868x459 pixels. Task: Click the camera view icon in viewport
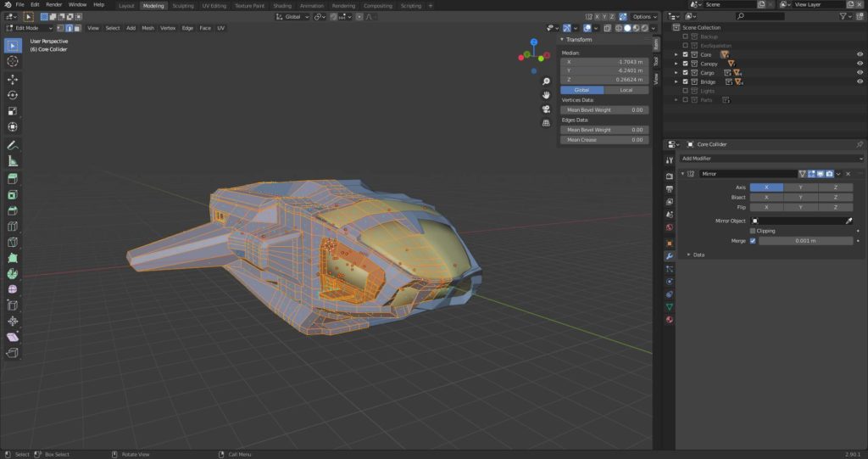tap(547, 108)
